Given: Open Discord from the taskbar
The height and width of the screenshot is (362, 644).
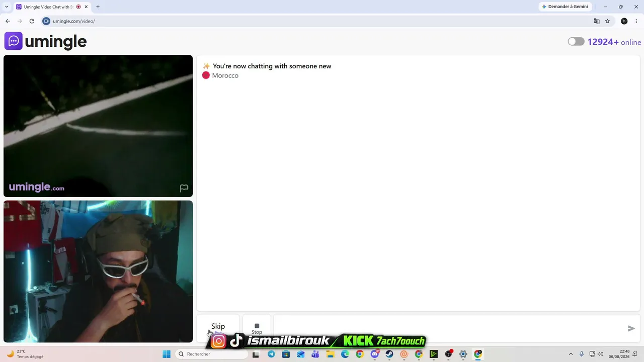Looking at the screenshot, I should (375, 354).
